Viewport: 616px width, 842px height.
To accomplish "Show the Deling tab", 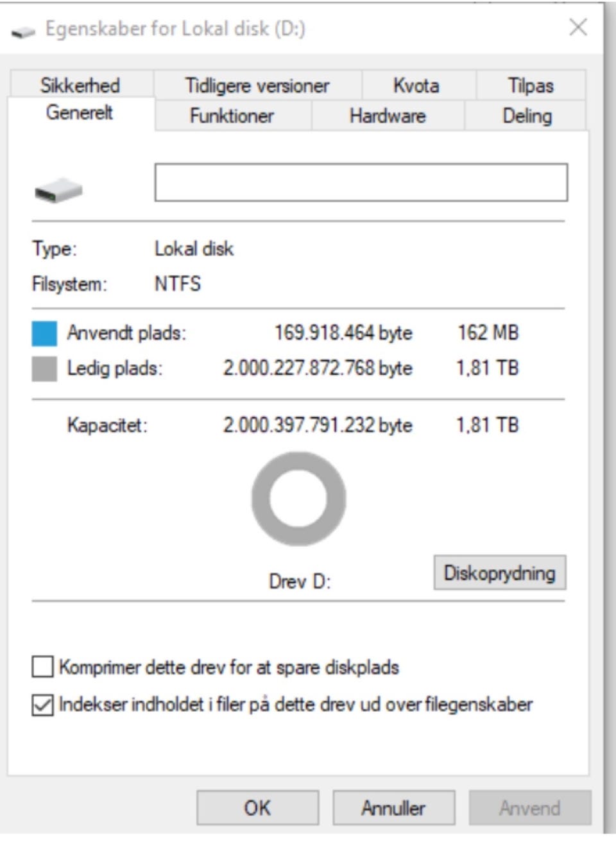I will point(526,116).
